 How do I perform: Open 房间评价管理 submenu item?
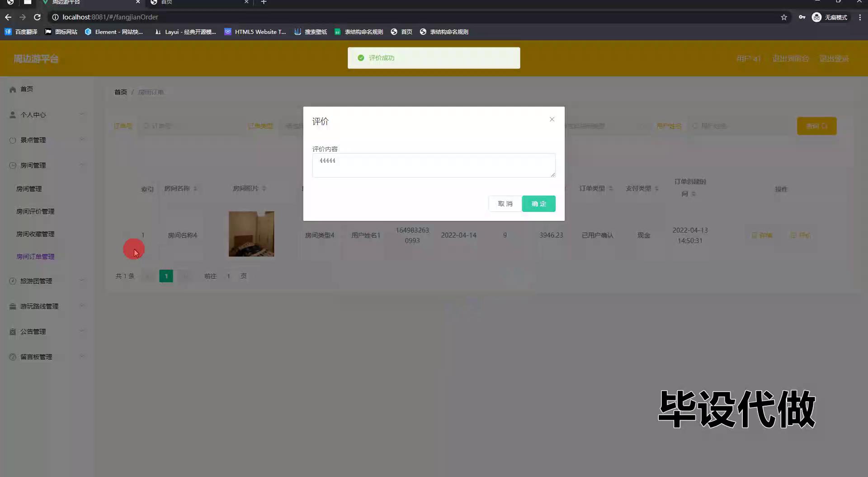pyautogui.click(x=35, y=211)
